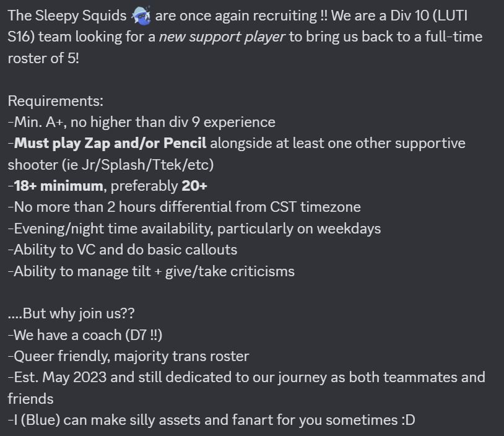
Task: Click the 'Requirements:' heading line
Action: coord(56,101)
